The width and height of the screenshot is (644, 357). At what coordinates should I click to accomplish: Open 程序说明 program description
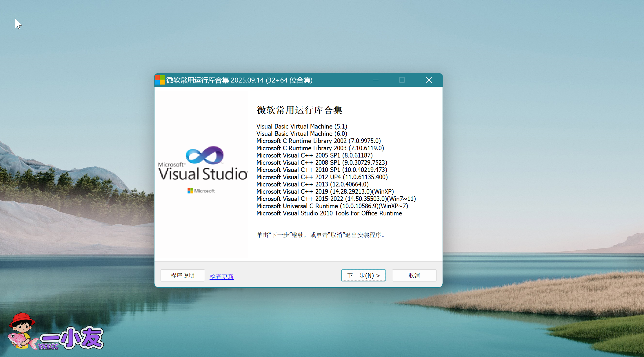[183, 275]
